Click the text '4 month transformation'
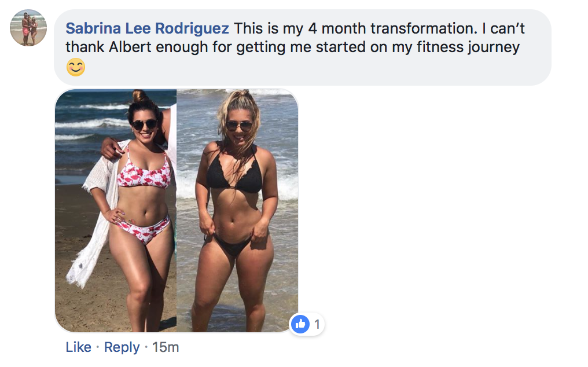 click(x=392, y=28)
